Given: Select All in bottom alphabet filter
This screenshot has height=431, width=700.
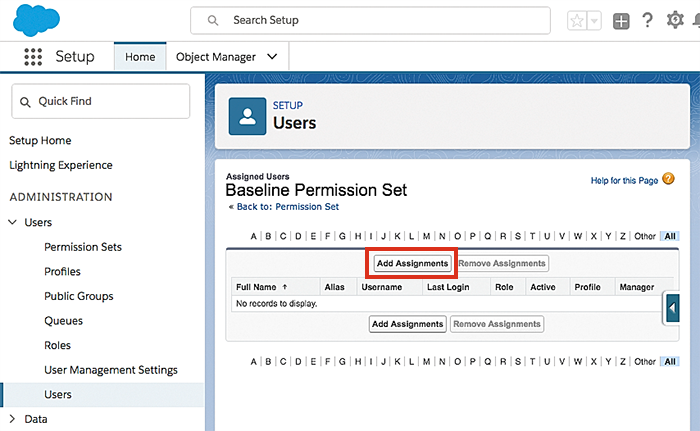Looking at the screenshot, I should 670,362.
